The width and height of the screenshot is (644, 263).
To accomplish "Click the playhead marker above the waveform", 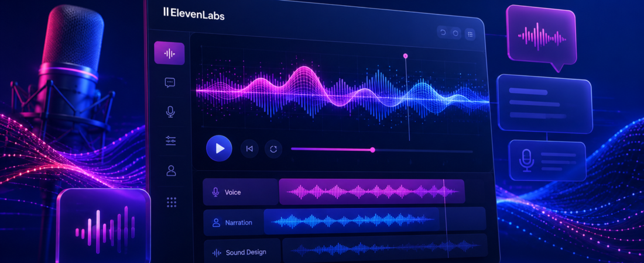I will (405, 56).
